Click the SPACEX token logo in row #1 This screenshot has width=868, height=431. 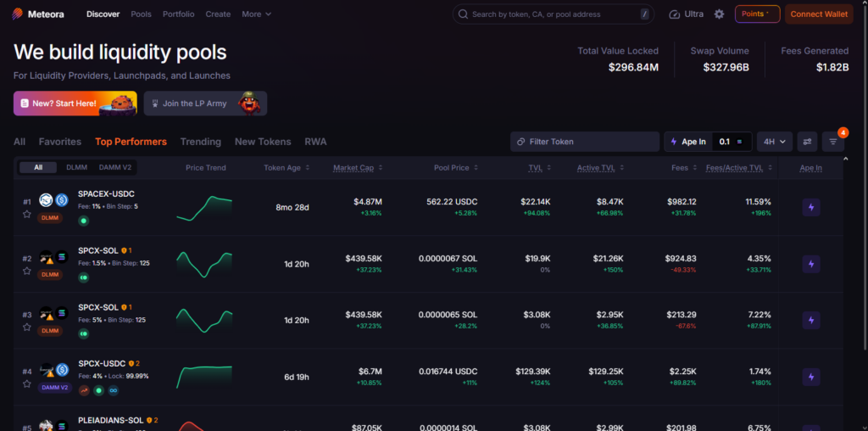pos(46,200)
